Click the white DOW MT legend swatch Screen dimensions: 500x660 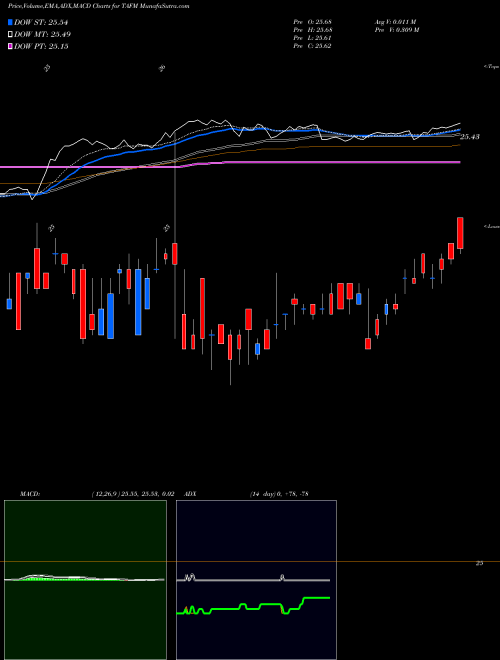(x=11, y=34)
